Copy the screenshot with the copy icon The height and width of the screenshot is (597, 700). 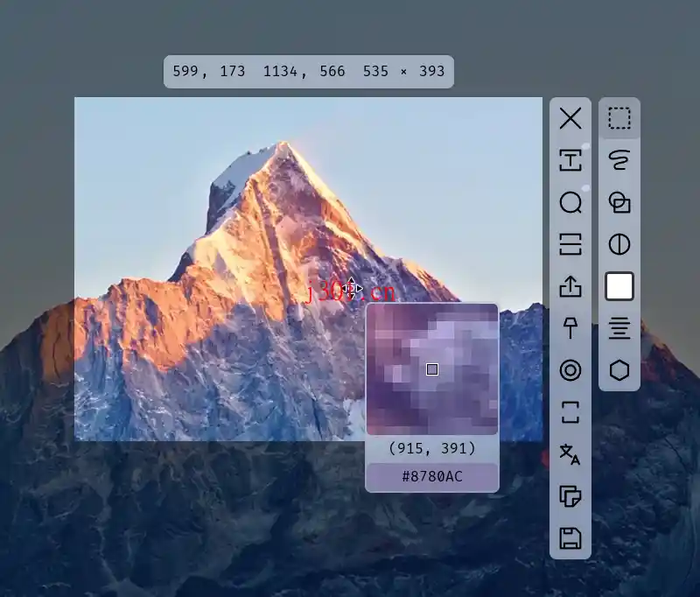(x=570, y=496)
